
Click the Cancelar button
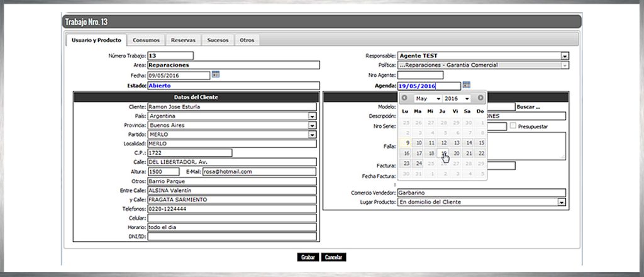click(x=333, y=257)
